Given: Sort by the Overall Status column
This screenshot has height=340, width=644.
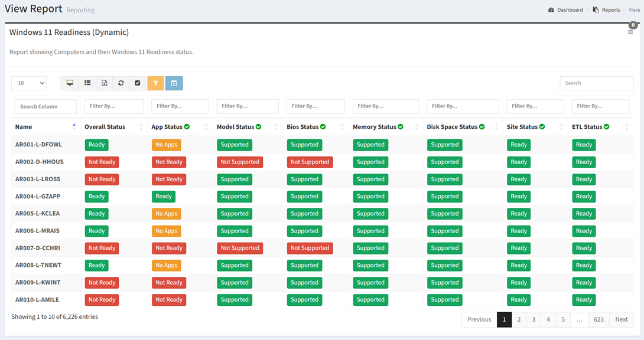Looking at the screenshot, I should tap(105, 127).
